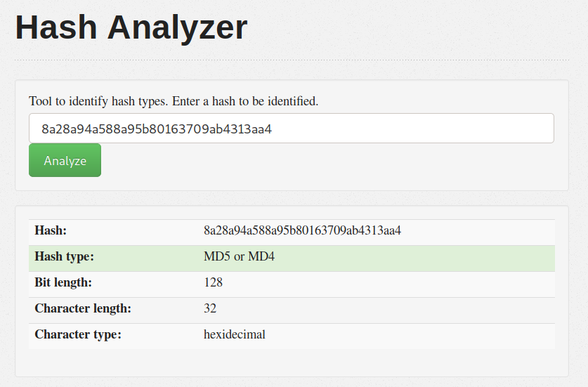This screenshot has width=588, height=387.
Task: Click the Analyze button
Action: [x=65, y=160]
